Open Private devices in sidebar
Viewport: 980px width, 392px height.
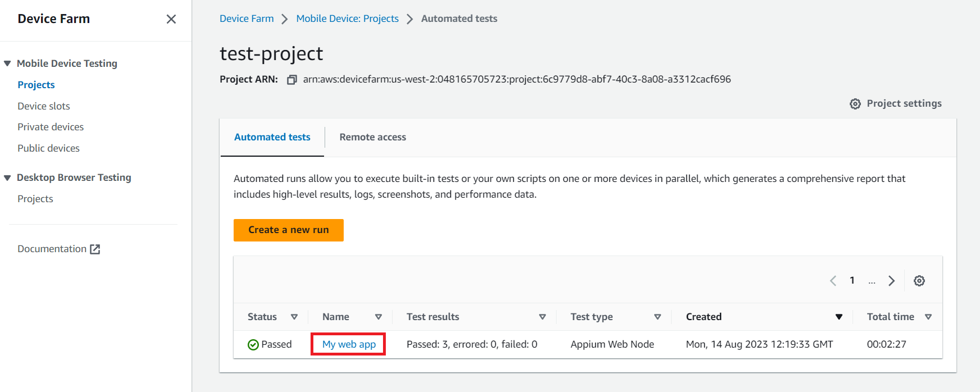point(51,127)
